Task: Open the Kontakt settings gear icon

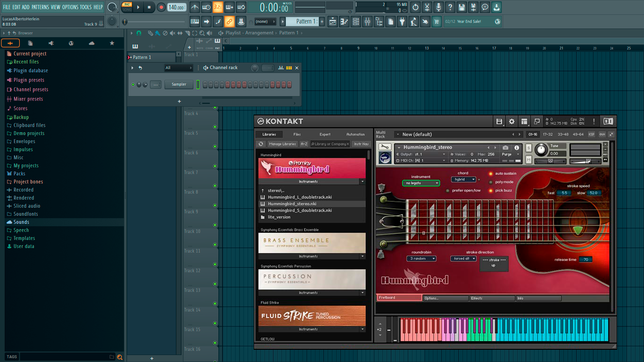Action: (x=512, y=122)
